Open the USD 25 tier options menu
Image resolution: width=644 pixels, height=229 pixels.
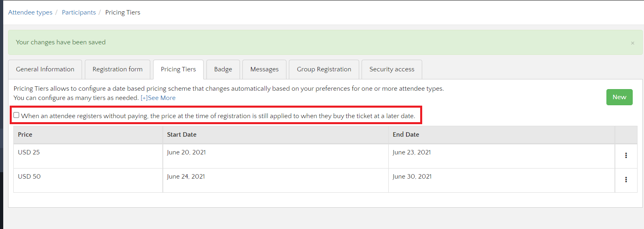[x=626, y=156]
